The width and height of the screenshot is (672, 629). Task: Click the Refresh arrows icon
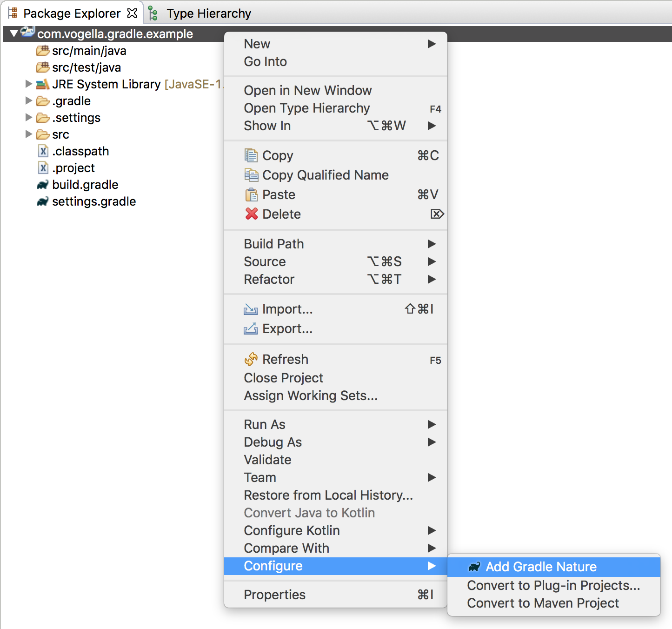(x=251, y=359)
